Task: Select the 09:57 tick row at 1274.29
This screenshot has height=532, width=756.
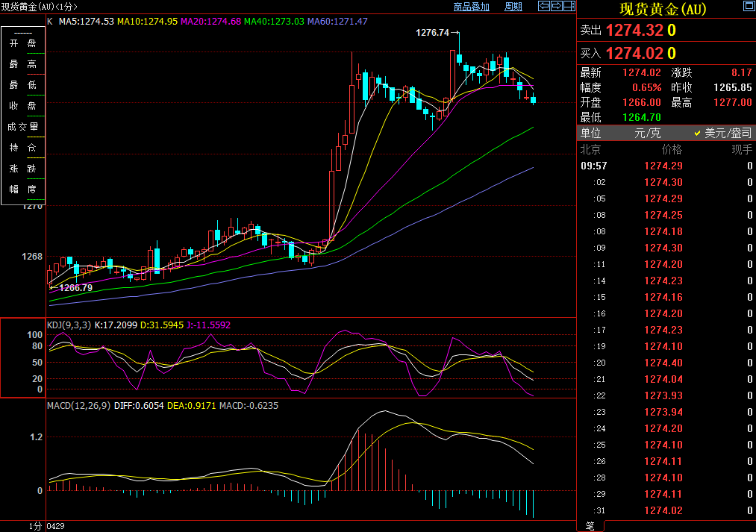Action: point(665,166)
